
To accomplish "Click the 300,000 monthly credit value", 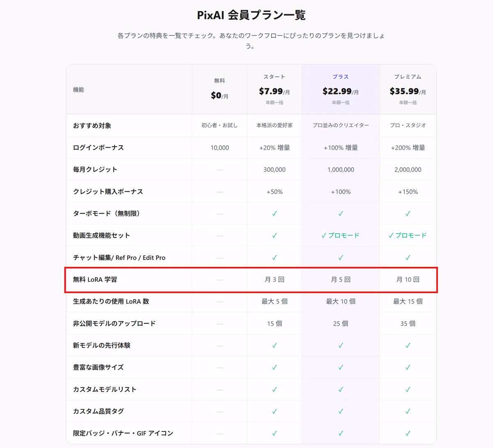I will [274, 170].
